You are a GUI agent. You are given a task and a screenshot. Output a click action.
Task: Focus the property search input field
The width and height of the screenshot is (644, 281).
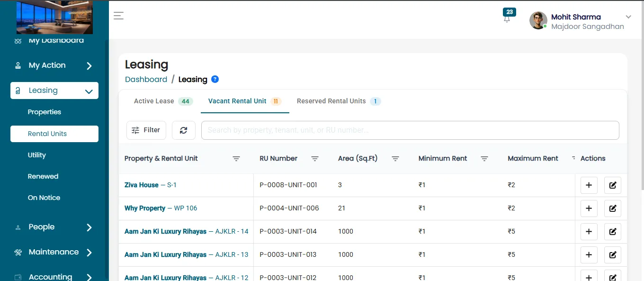pos(410,130)
